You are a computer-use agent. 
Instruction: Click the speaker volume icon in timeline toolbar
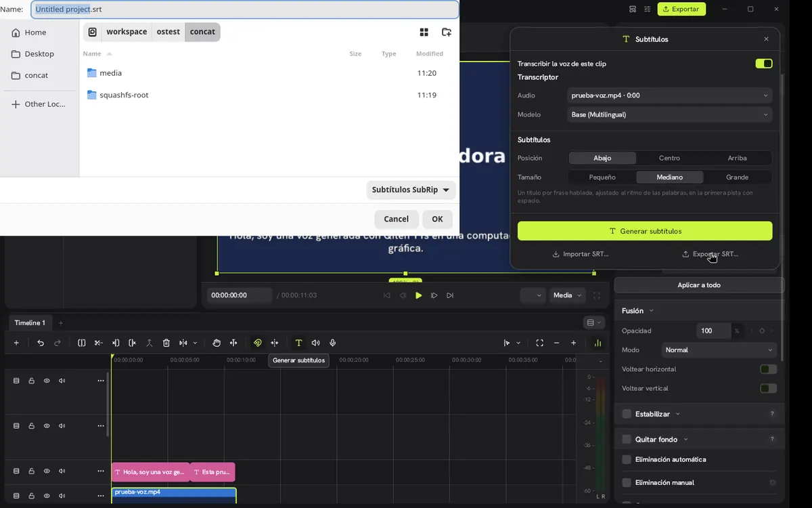(x=315, y=343)
